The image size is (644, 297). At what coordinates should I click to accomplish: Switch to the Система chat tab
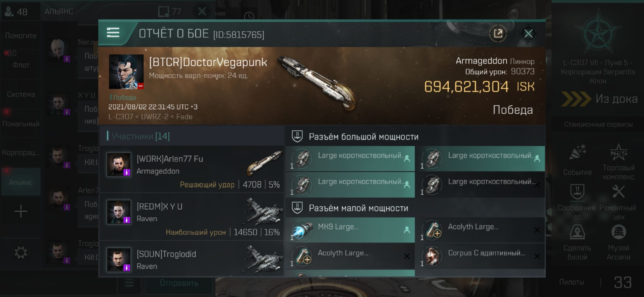coord(21,94)
